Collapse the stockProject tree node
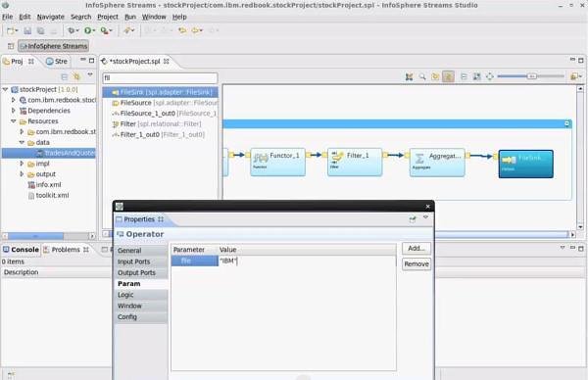 point(5,89)
